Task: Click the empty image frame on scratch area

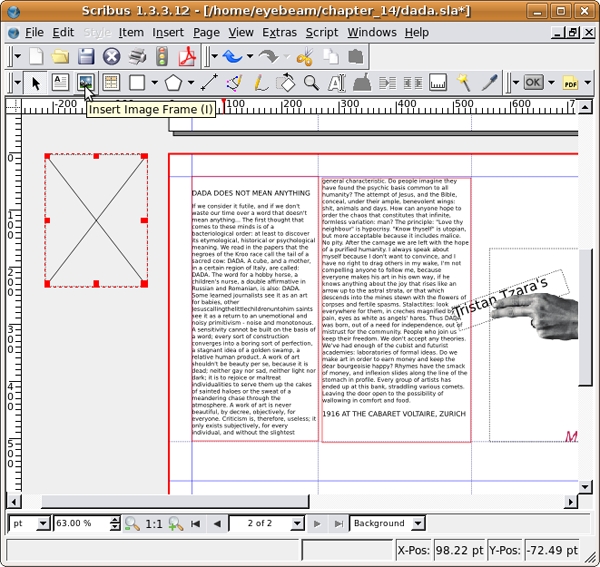Action: pyautogui.click(x=96, y=220)
